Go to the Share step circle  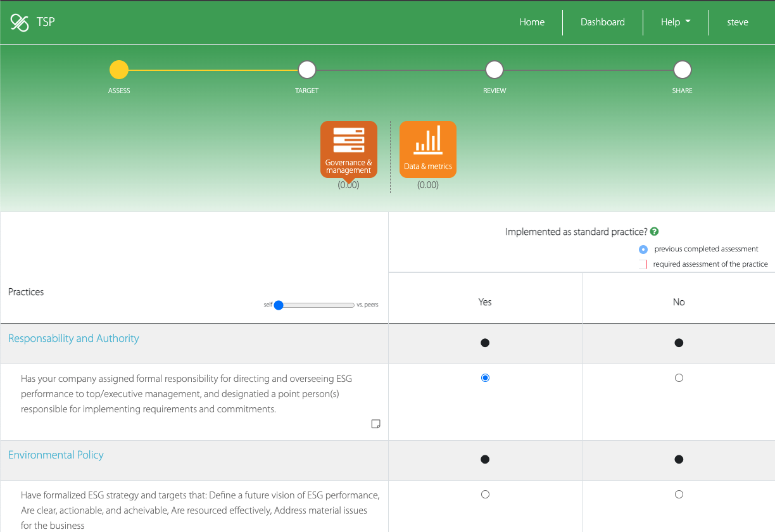(x=682, y=70)
